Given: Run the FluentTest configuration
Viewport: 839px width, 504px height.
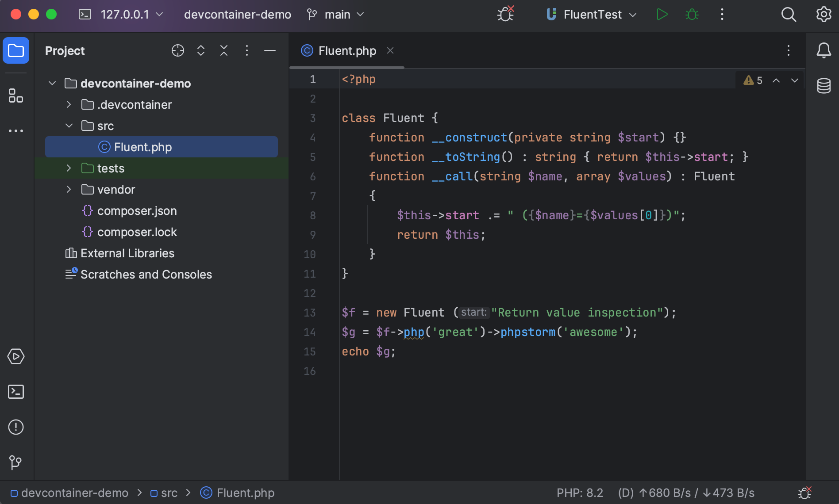Looking at the screenshot, I should tap(662, 14).
